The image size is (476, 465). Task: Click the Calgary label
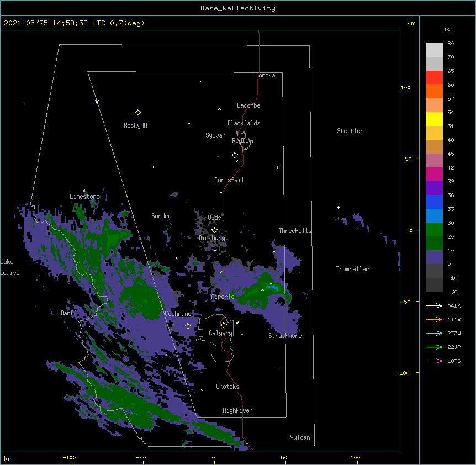(220, 333)
